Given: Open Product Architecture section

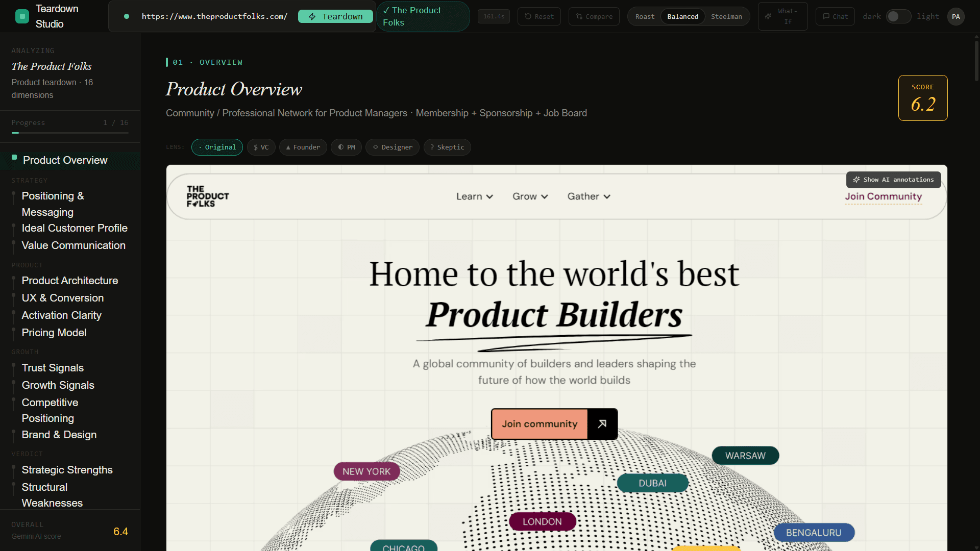Looking at the screenshot, I should pos(70,281).
